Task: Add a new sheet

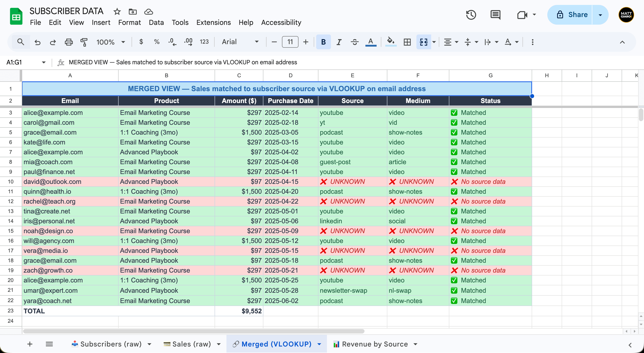Action: click(30, 344)
